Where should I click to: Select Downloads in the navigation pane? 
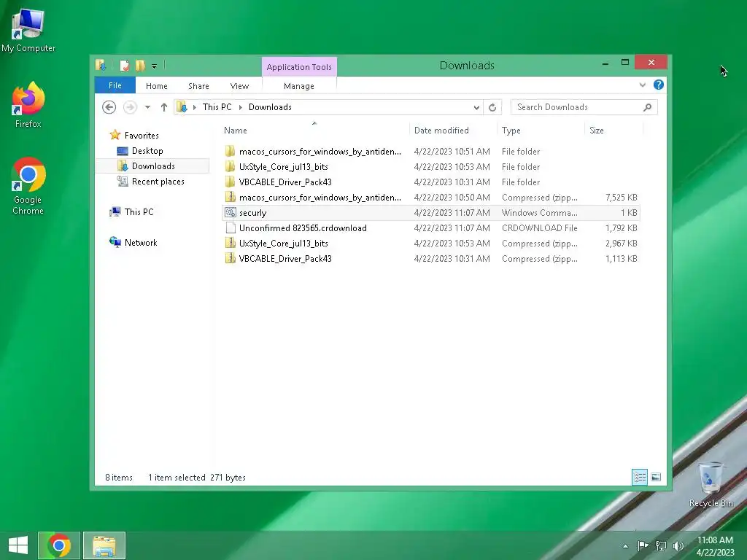[x=153, y=166]
